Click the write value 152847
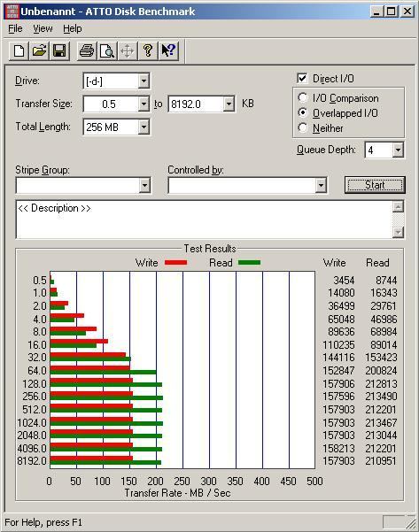 click(x=338, y=371)
